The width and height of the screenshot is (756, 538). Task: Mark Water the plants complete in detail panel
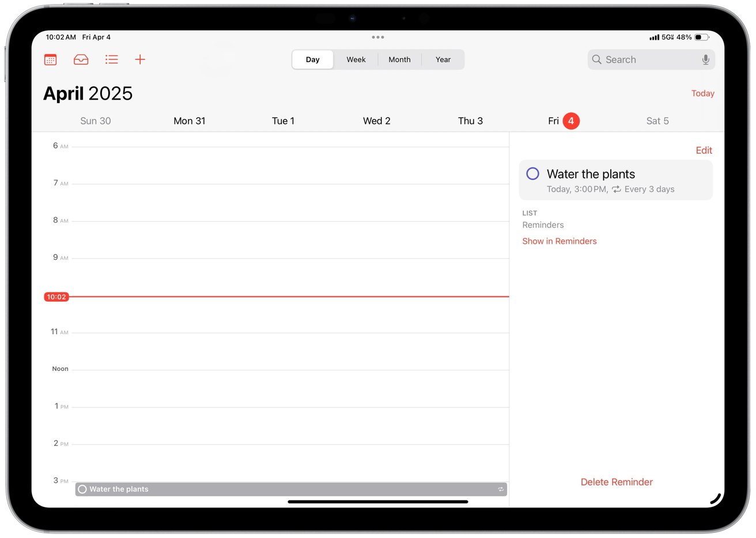click(533, 173)
